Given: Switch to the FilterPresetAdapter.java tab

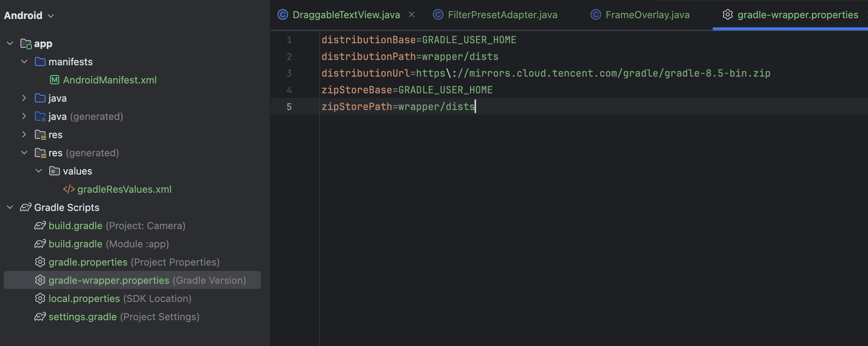Looking at the screenshot, I should pos(503,15).
